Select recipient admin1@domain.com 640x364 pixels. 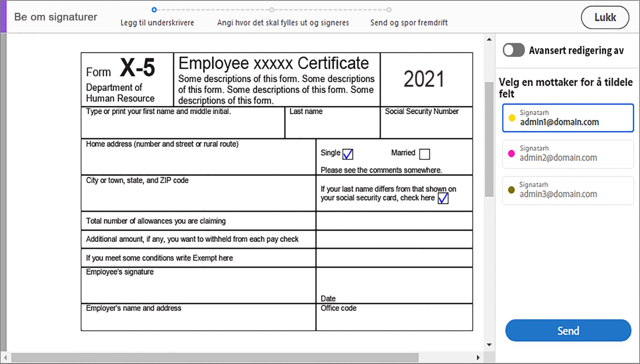point(568,118)
